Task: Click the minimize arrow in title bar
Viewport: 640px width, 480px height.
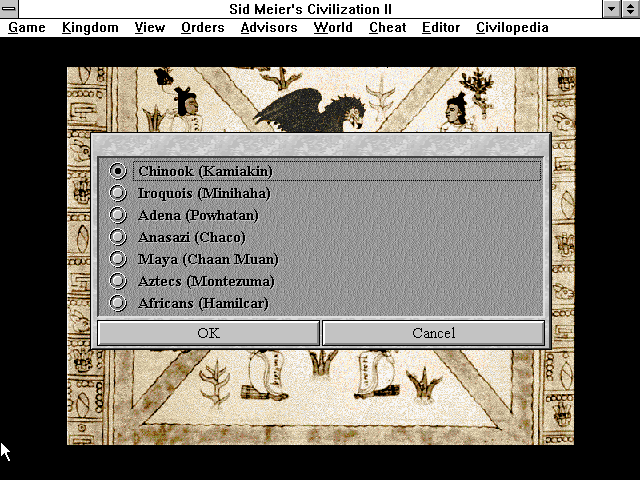Action: click(x=611, y=9)
